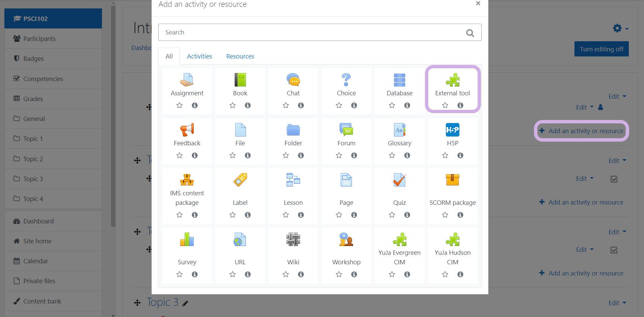Switch to the Resources tab
The width and height of the screenshot is (644, 317).
240,56
